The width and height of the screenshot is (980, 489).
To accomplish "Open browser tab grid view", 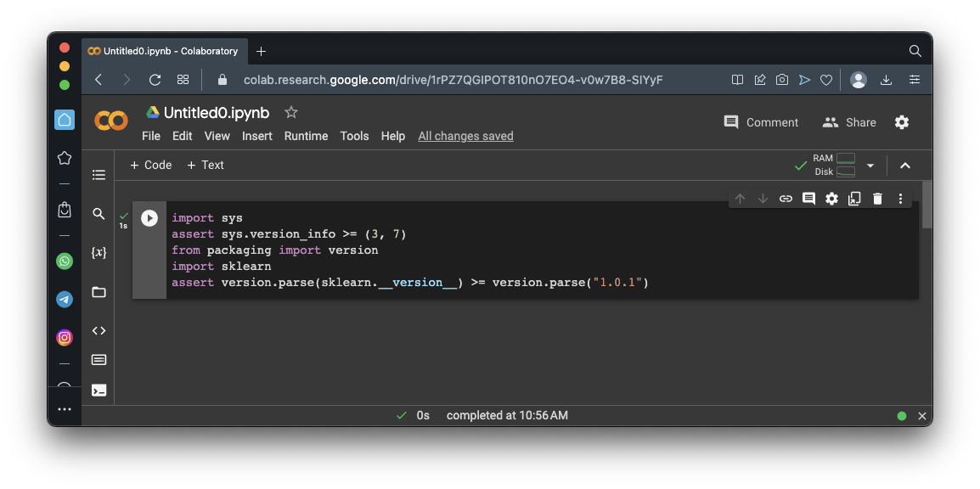I will tap(183, 79).
